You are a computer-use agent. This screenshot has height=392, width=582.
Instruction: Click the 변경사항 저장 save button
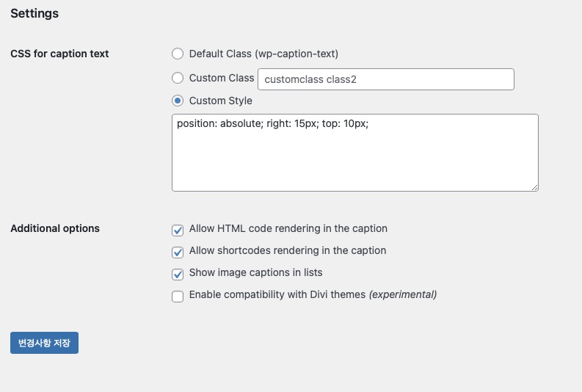(x=44, y=343)
